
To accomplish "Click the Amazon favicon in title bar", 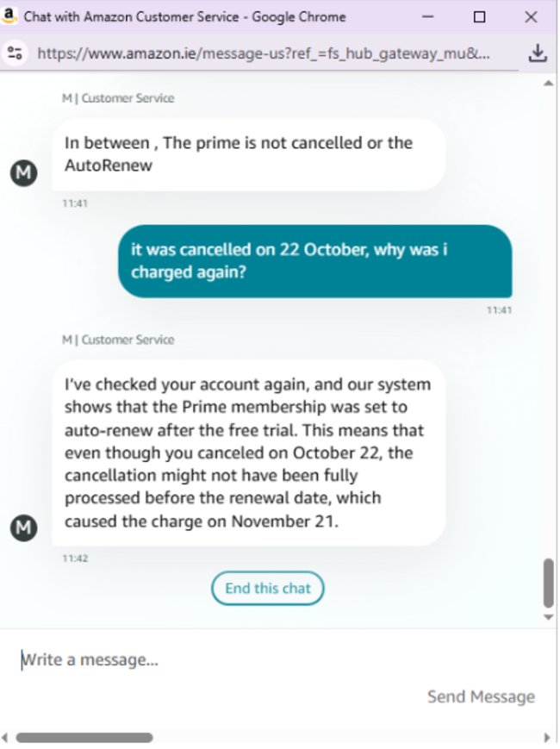I will point(10,16).
